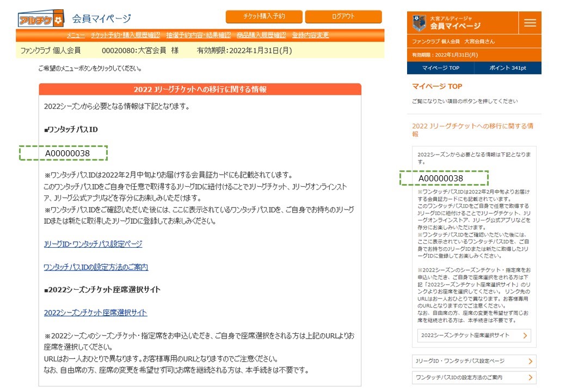Screen dimensions: 566x392
Task: Click mobile 有効期限:2022年1月31日(月) text
Action: point(445,55)
